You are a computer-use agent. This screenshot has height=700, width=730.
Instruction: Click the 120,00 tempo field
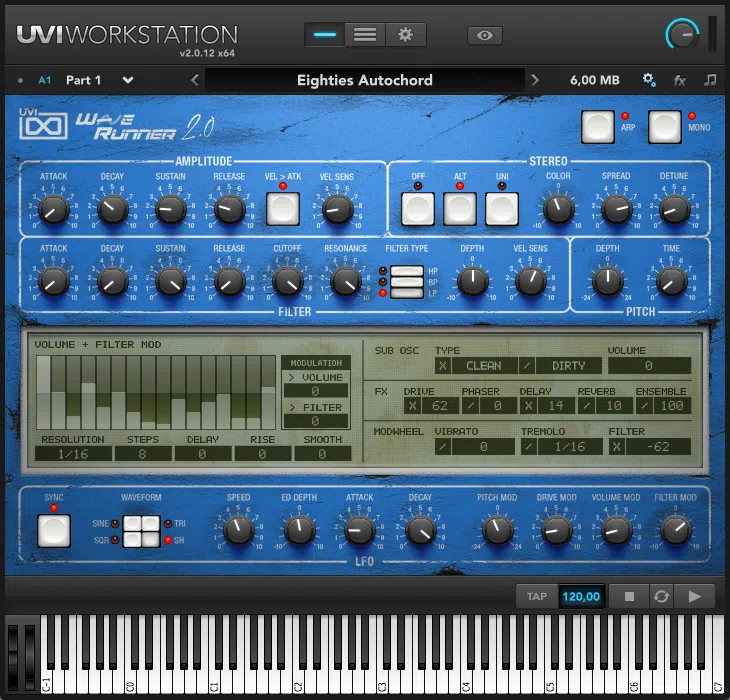point(580,597)
